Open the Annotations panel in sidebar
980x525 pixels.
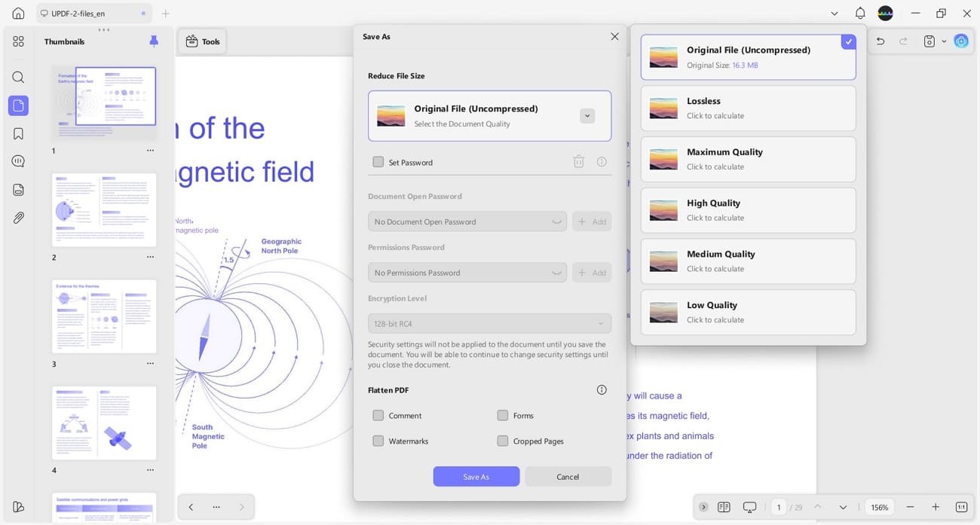coord(17,160)
